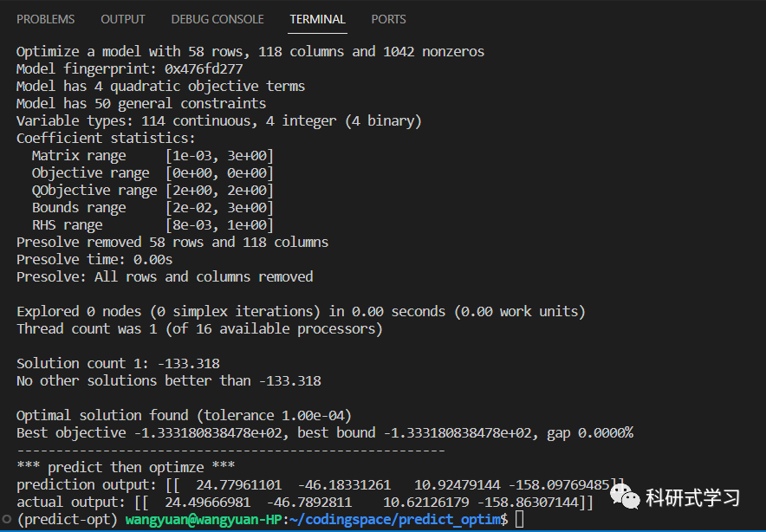Image resolution: width=766 pixels, height=532 pixels.
Task: Click the command decoration circle beside prompt
Action: tap(7, 519)
